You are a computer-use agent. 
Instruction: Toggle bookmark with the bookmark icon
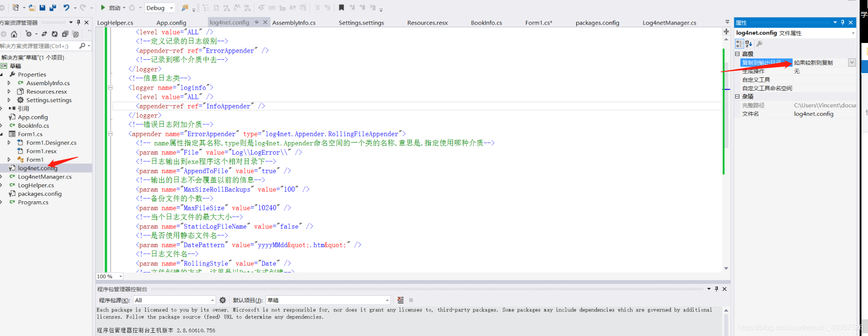pos(341,7)
